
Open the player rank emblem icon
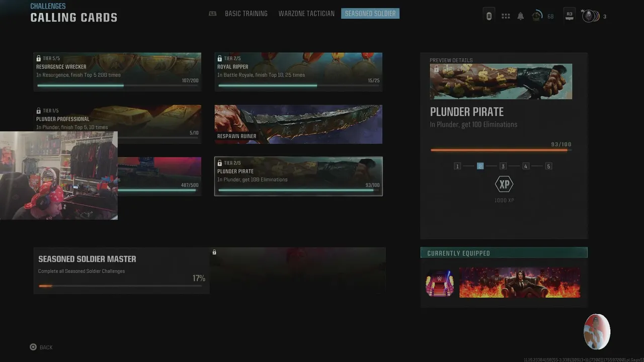click(x=538, y=16)
